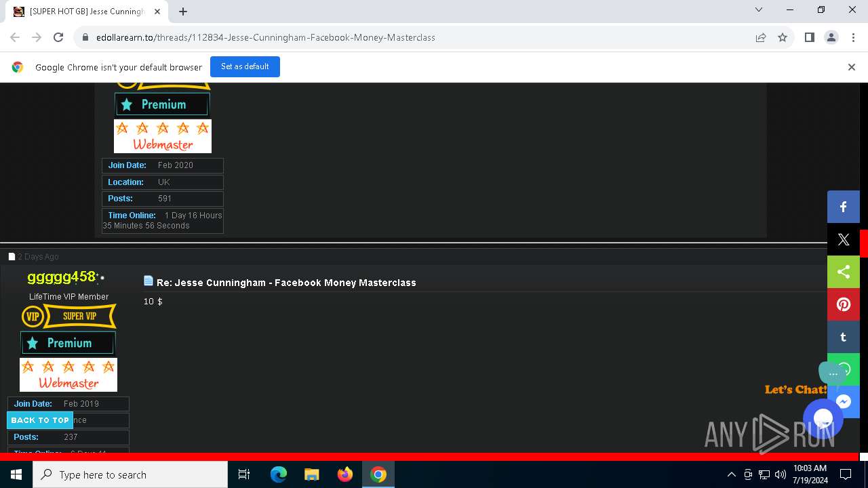Click 'Feb 2019' join date value

(81, 404)
